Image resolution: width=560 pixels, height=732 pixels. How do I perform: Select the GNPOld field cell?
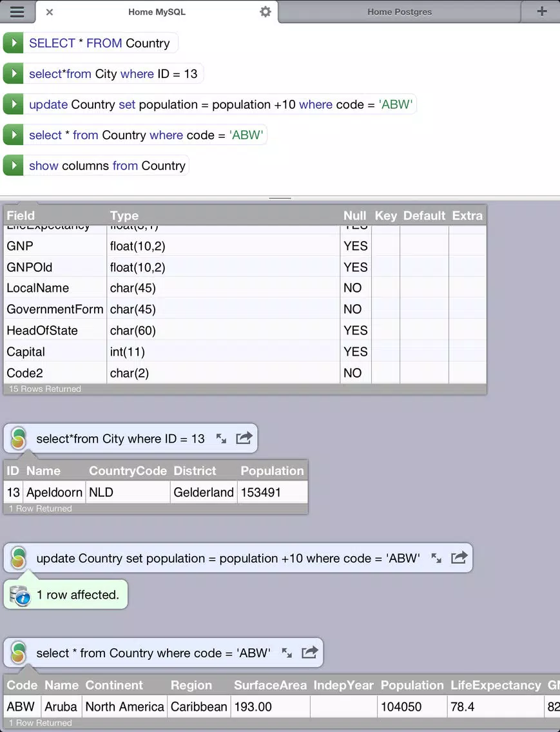click(55, 267)
